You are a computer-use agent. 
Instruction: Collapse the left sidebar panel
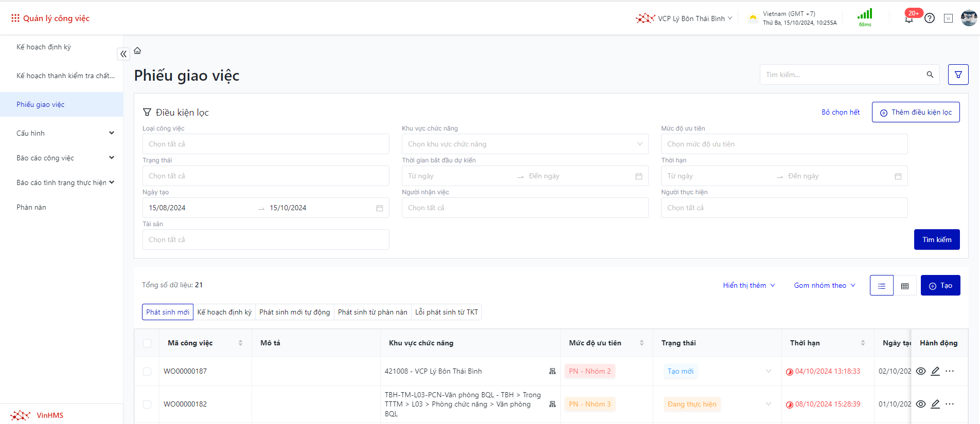point(123,54)
